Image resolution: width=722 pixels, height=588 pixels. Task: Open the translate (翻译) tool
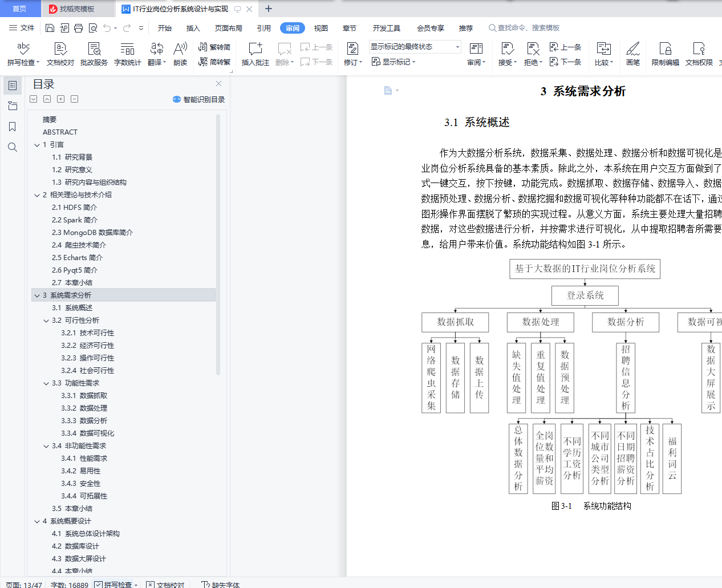[x=157, y=54]
